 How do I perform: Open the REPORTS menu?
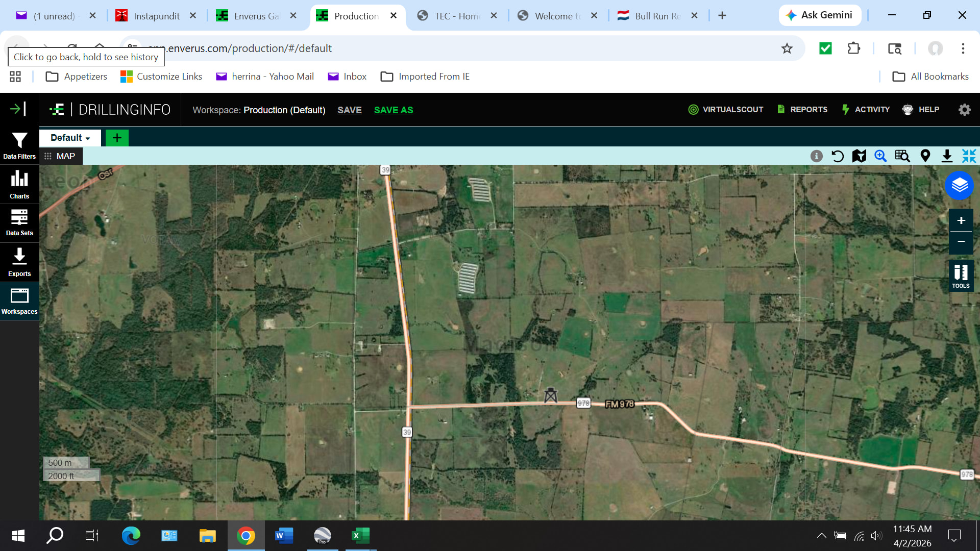(x=802, y=110)
